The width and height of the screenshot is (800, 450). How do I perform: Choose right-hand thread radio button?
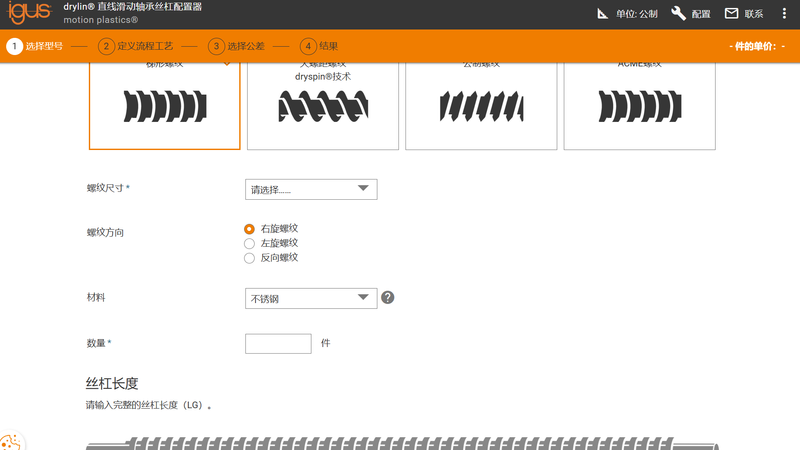pyautogui.click(x=249, y=229)
